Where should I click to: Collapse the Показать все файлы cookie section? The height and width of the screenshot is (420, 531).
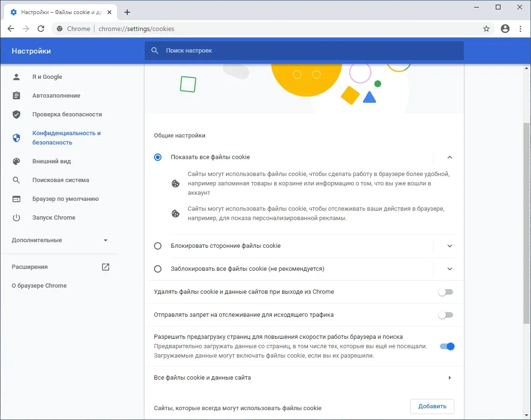[x=450, y=157]
